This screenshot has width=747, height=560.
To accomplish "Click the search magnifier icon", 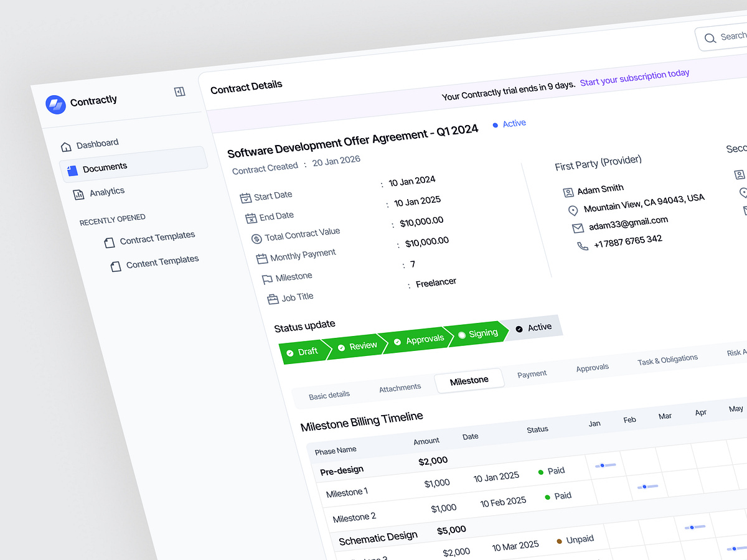I will point(710,39).
